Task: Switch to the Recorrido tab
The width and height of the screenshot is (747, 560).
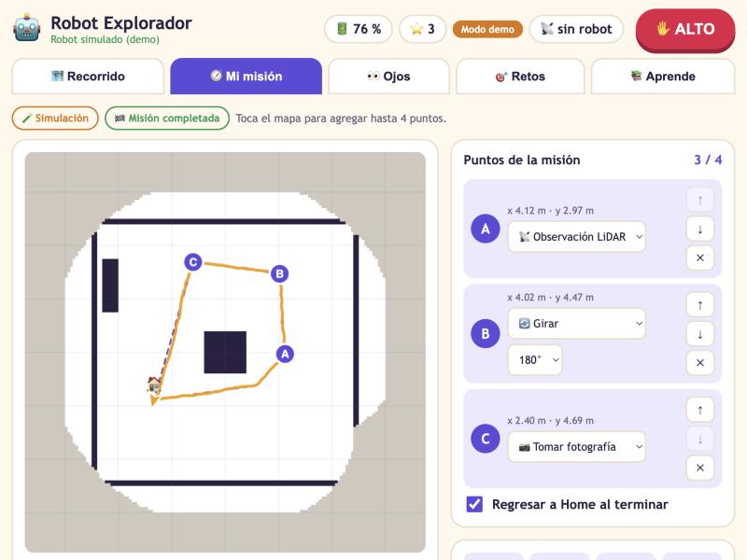Action: click(88, 77)
